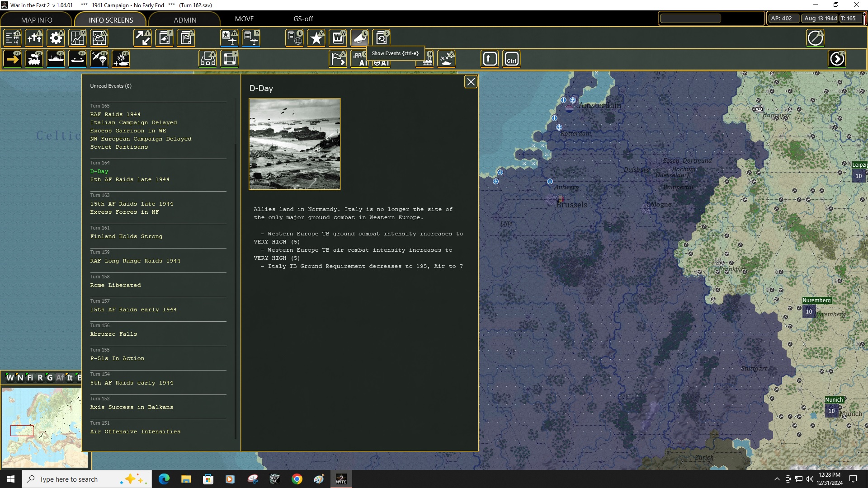Open the preferences gear icon
The height and width of the screenshot is (488, 868).
coord(56,38)
